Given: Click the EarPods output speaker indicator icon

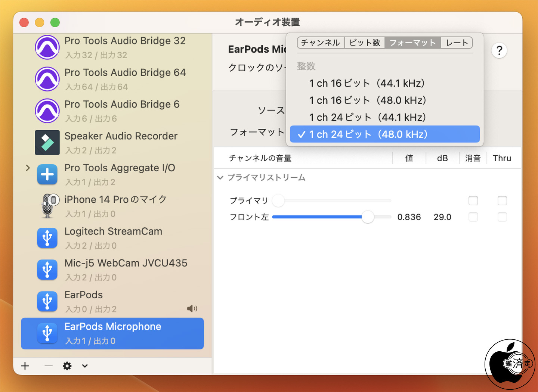Looking at the screenshot, I should [x=192, y=308].
